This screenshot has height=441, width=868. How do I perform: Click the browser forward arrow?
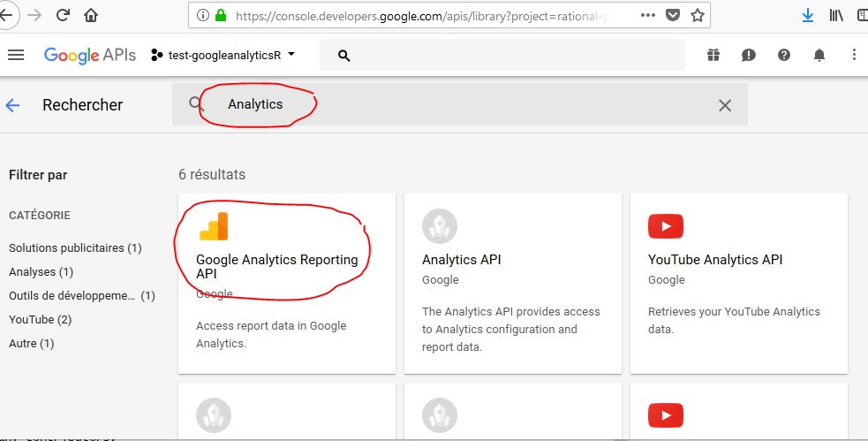tap(34, 15)
